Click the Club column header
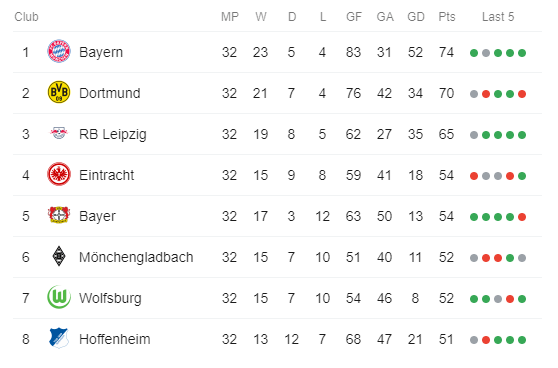 [26, 17]
